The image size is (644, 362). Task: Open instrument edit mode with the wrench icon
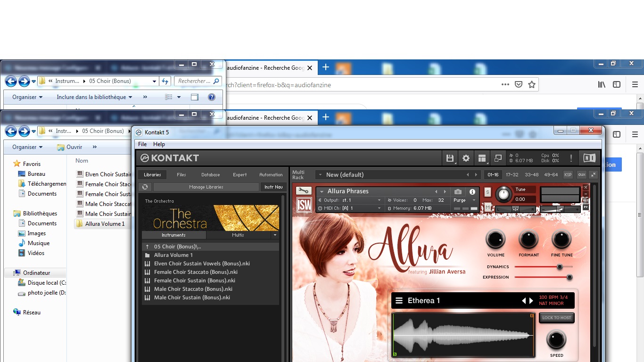coord(304,191)
